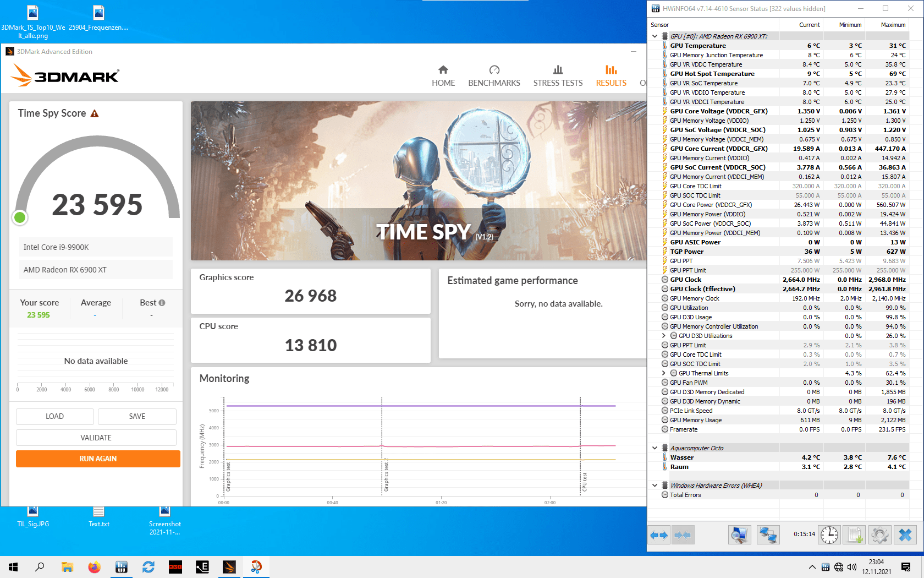Click the LOAD button

pos(54,417)
